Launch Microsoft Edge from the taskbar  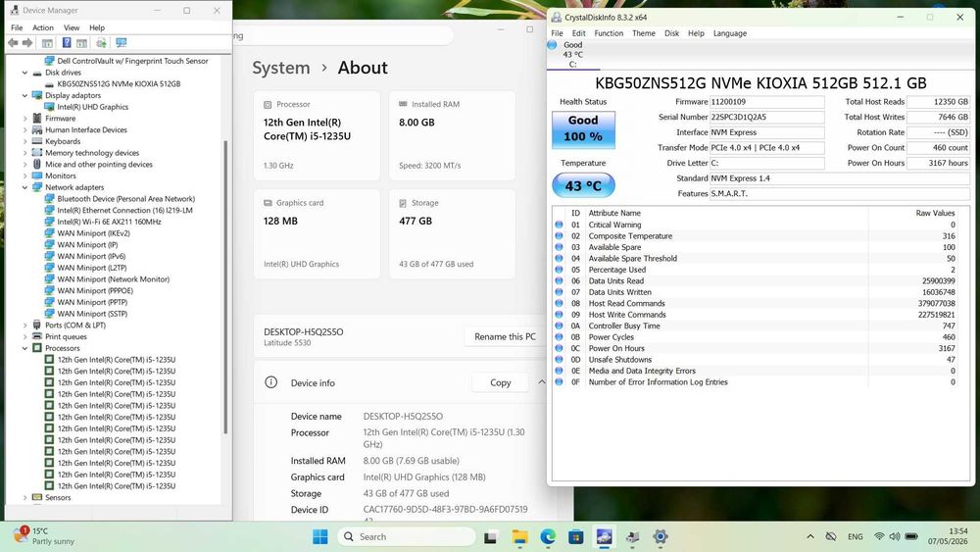tap(548, 536)
